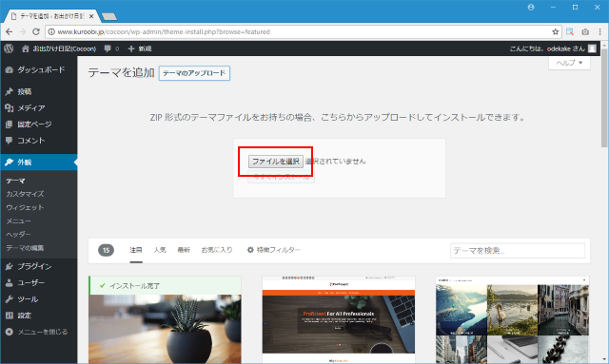Open the feature filter gear icon
The width and height of the screenshot is (609, 364).
250,250
